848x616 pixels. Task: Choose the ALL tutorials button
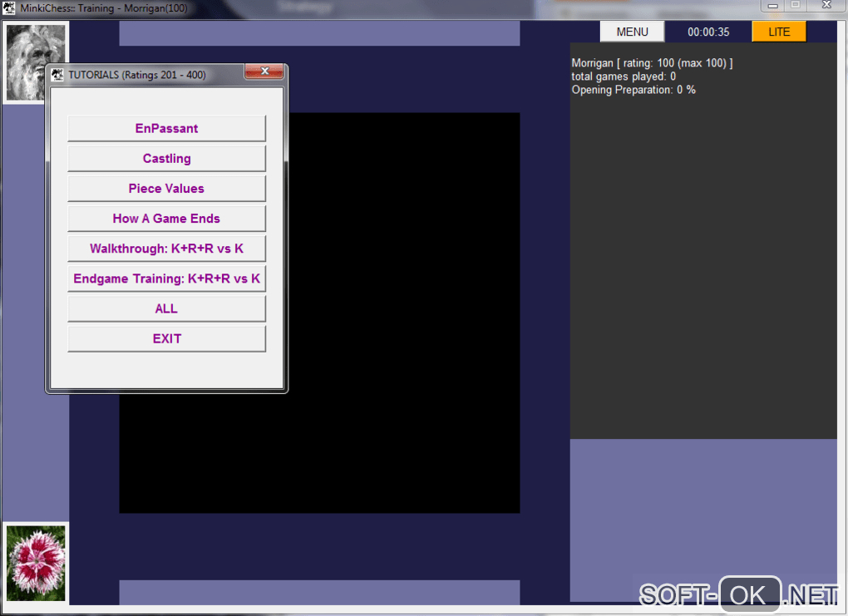point(166,308)
